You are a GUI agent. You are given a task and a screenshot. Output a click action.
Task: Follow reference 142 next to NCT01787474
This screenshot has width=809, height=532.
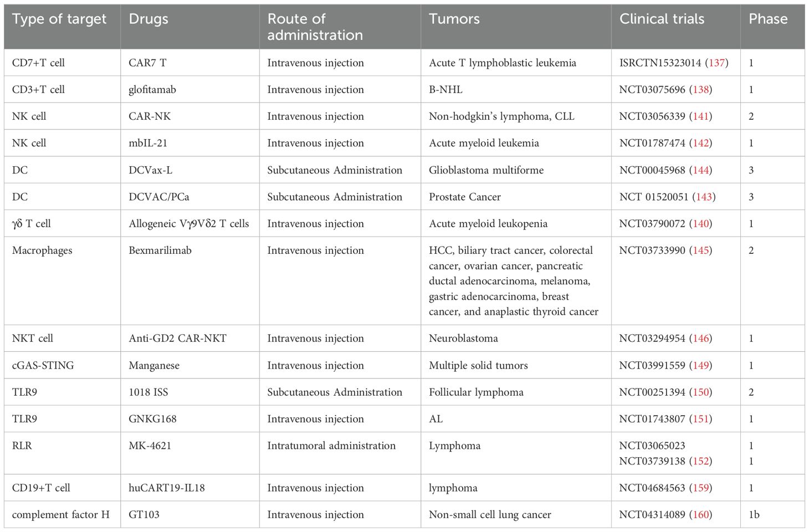tap(700, 143)
